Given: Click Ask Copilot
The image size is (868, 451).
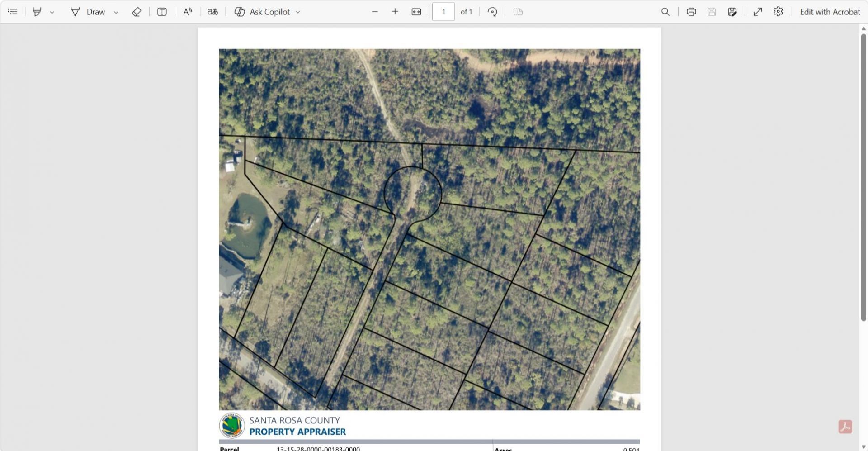Looking at the screenshot, I should [263, 12].
